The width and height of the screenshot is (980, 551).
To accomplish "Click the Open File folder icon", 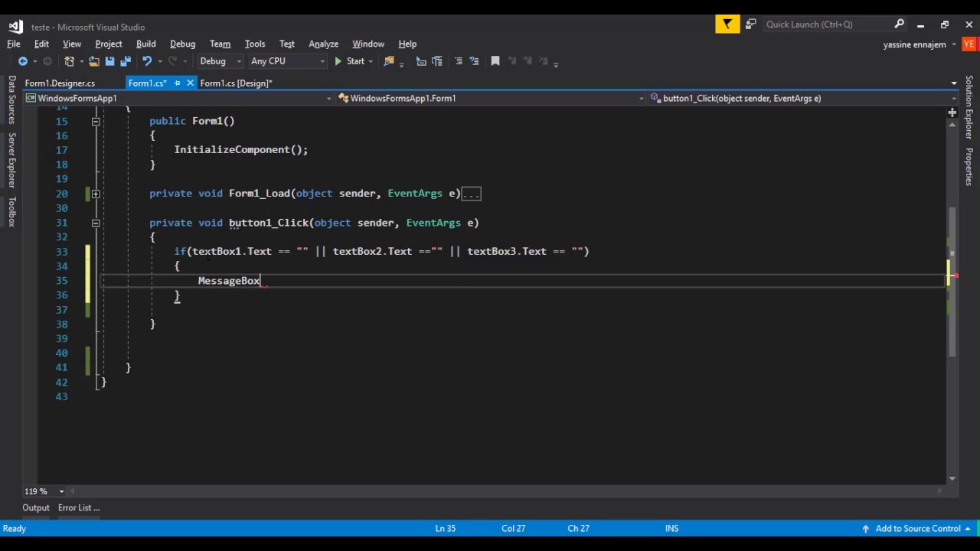I will pyautogui.click(x=93, y=61).
